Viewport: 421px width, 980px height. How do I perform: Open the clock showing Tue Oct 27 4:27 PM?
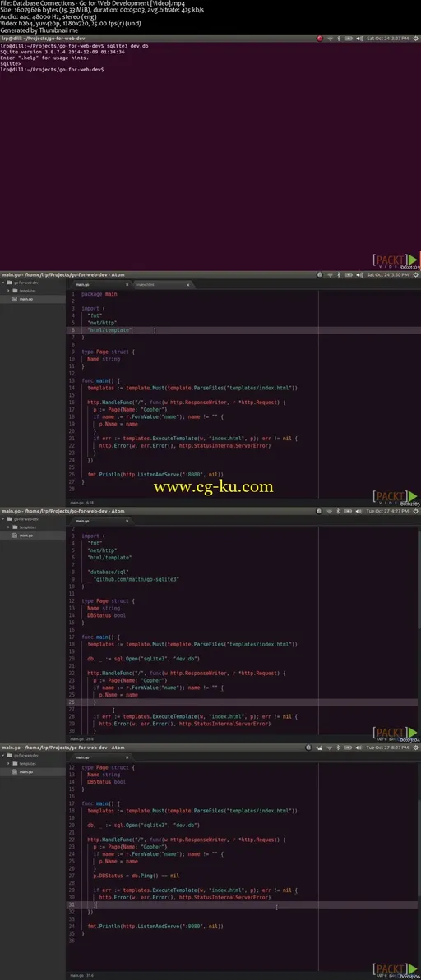[x=388, y=512]
